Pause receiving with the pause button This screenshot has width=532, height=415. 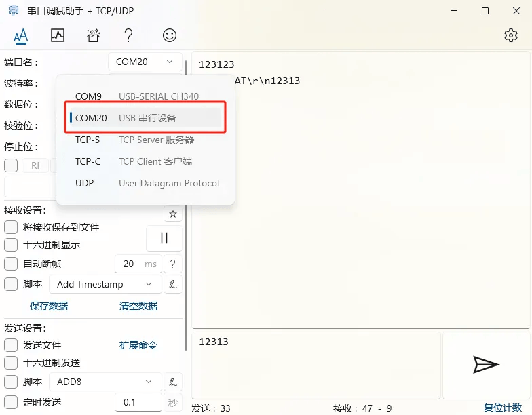pos(164,238)
